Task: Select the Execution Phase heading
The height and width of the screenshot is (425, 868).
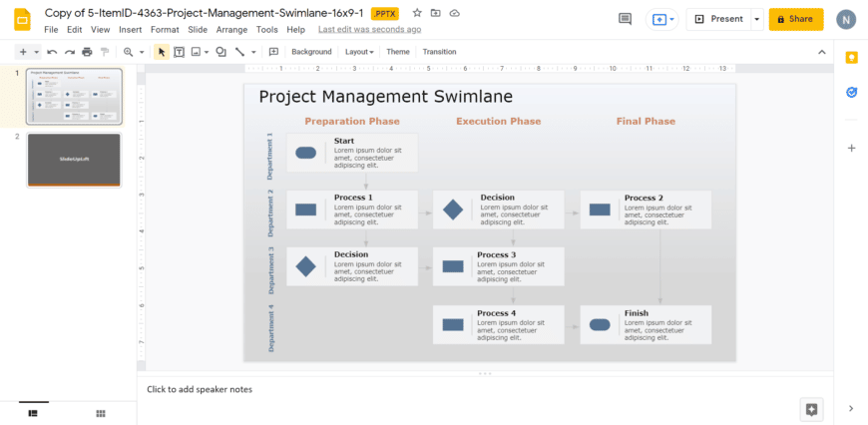Action: point(498,121)
